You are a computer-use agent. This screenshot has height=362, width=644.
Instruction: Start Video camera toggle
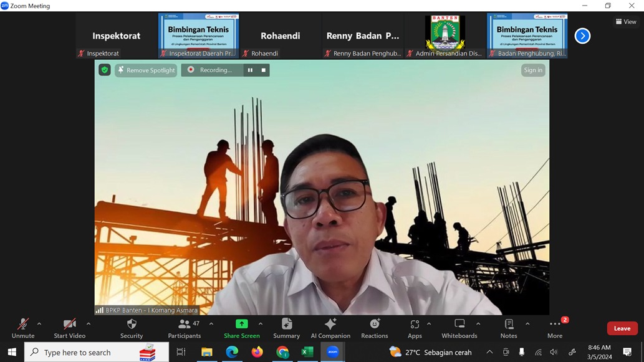tap(69, 328)
